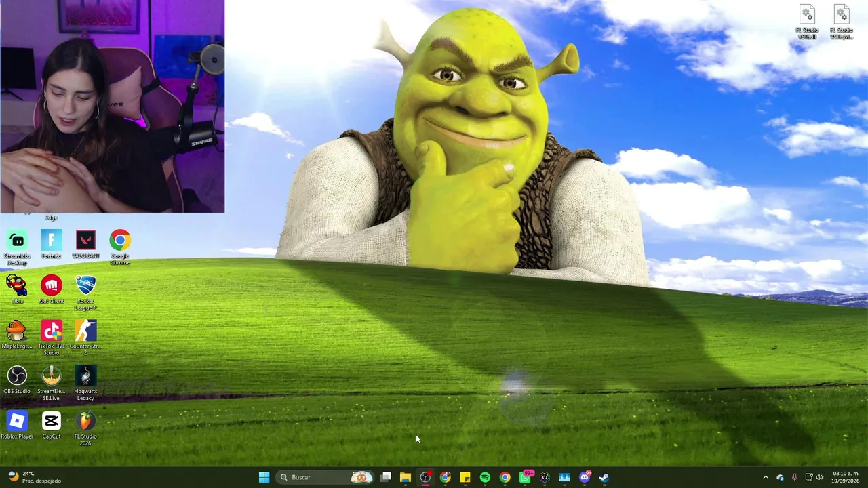Select the Hogwarts Legacy desktop icon
The width and height of the screenshot is (868, 488).
[85, 383]
